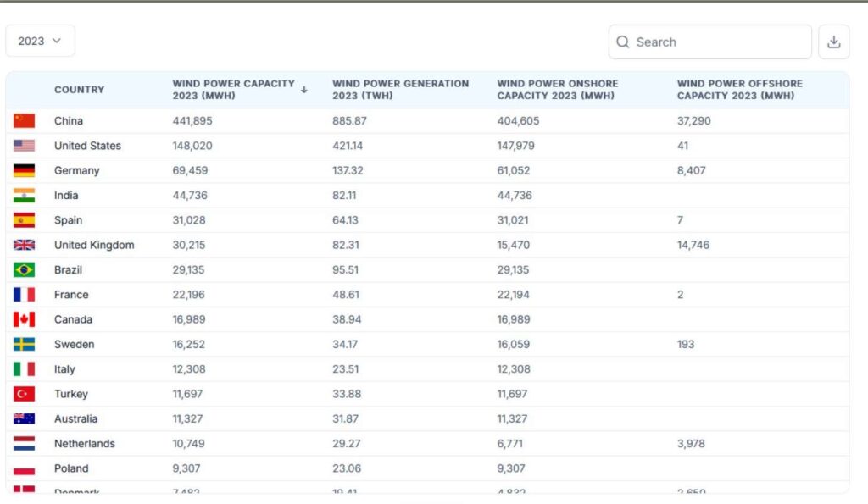The image size is (868, 504).
Task: Click the Sweden flag icon
Action: coord(24,344)
